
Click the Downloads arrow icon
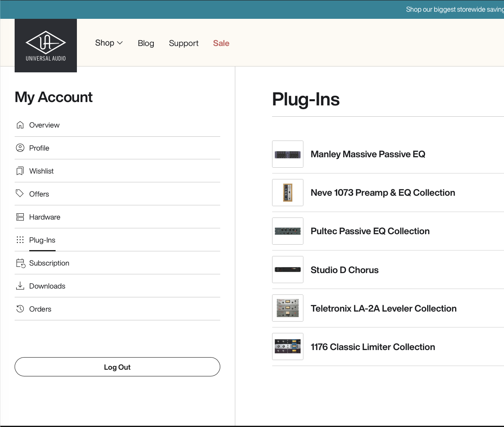coord(20,286)
